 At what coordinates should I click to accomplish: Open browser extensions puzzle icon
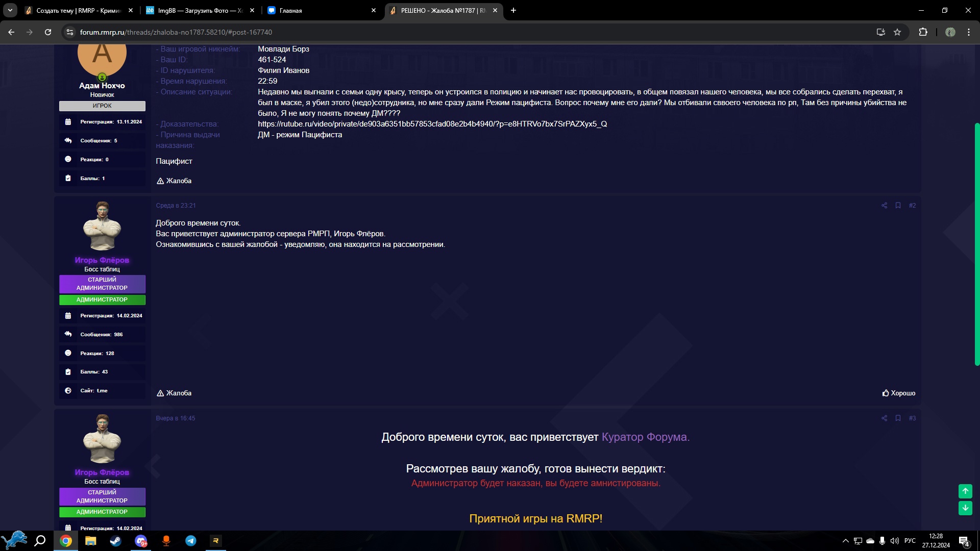[x=923, y=32]
